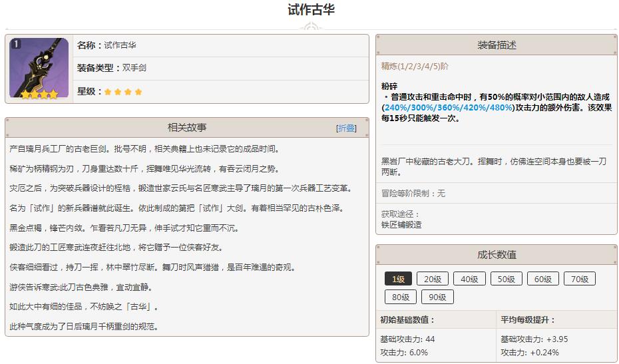The image size is (619, 364).
Task: Select the 70级 level tab
Action: pyautogui.click(x=580, y=279)
